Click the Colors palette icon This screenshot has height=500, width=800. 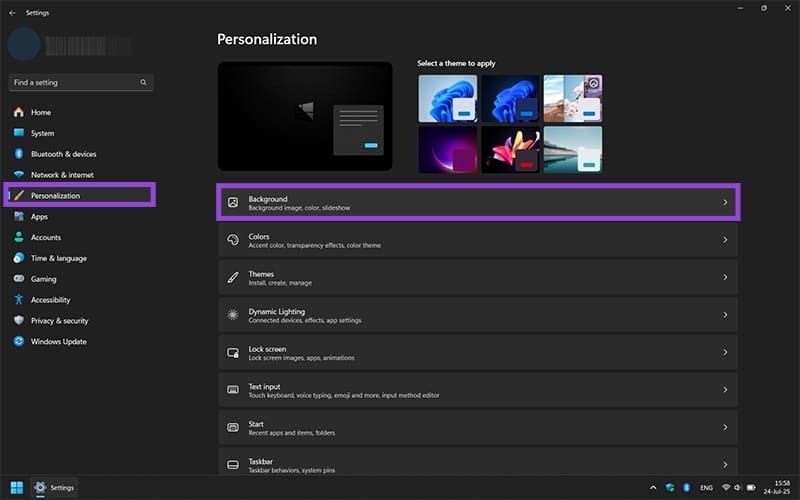pyautogui.click(x=233, y=240)
